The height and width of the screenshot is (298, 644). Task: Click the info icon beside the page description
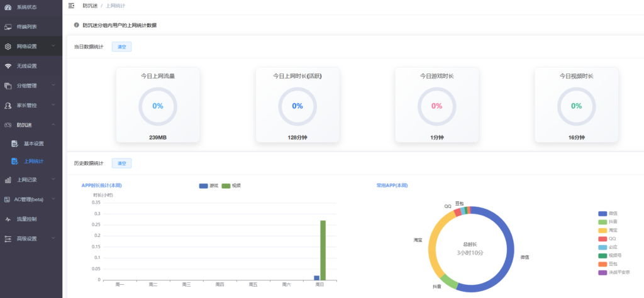pyautogui.click(x=77, y=25)
